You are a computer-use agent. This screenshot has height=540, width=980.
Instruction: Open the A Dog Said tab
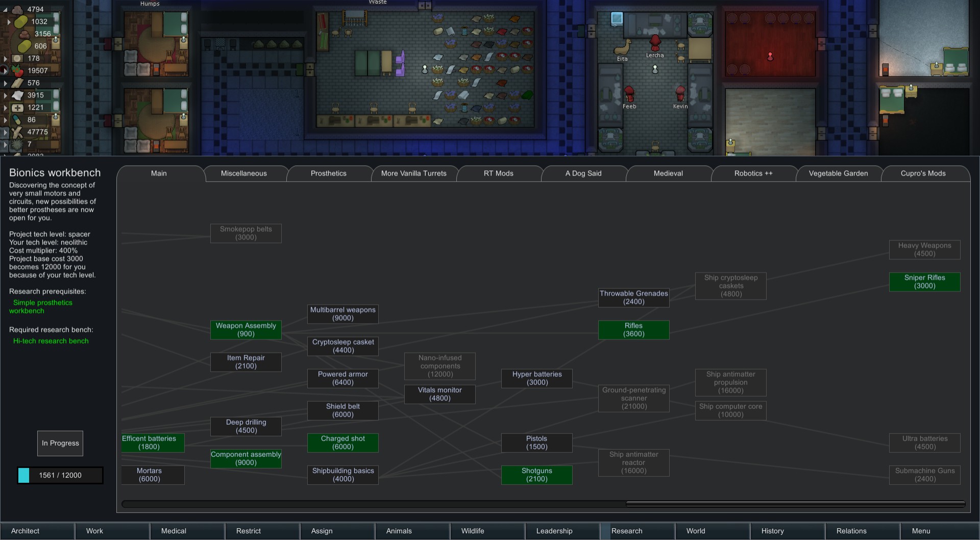583,174
